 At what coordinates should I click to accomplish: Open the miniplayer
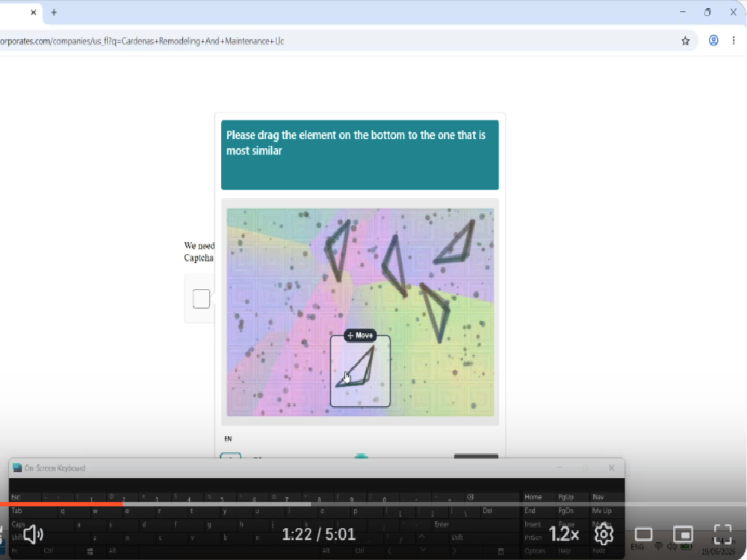(x=684, y=535)
